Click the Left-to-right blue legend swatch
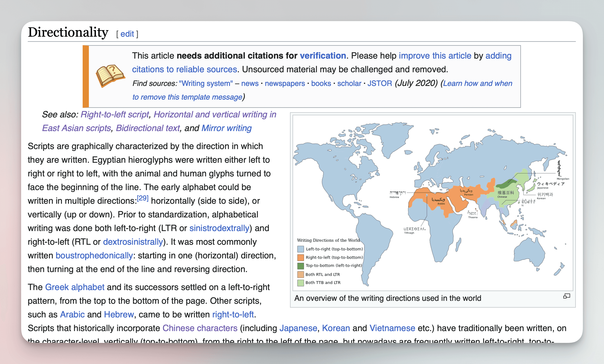This screenshot has height=364, width=604. 301,249
